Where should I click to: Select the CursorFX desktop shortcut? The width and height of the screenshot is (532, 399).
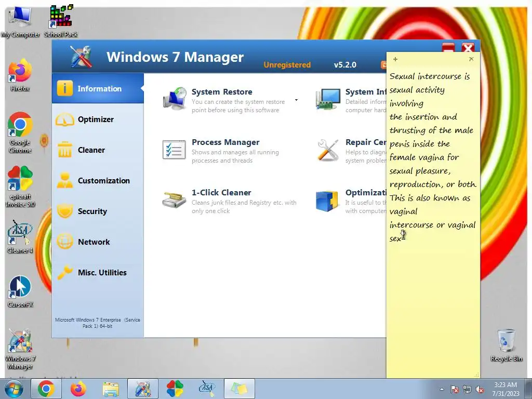[x=20, y=291]
